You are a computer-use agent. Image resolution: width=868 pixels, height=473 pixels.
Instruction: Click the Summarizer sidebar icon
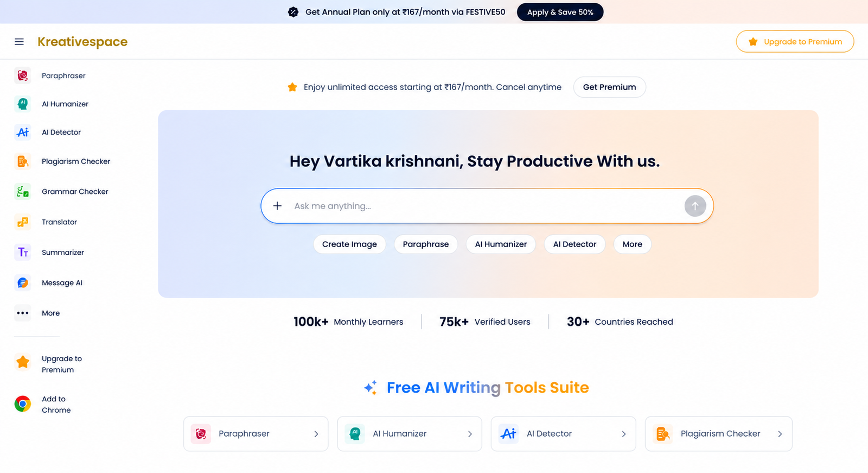click(x=23, y=252)
